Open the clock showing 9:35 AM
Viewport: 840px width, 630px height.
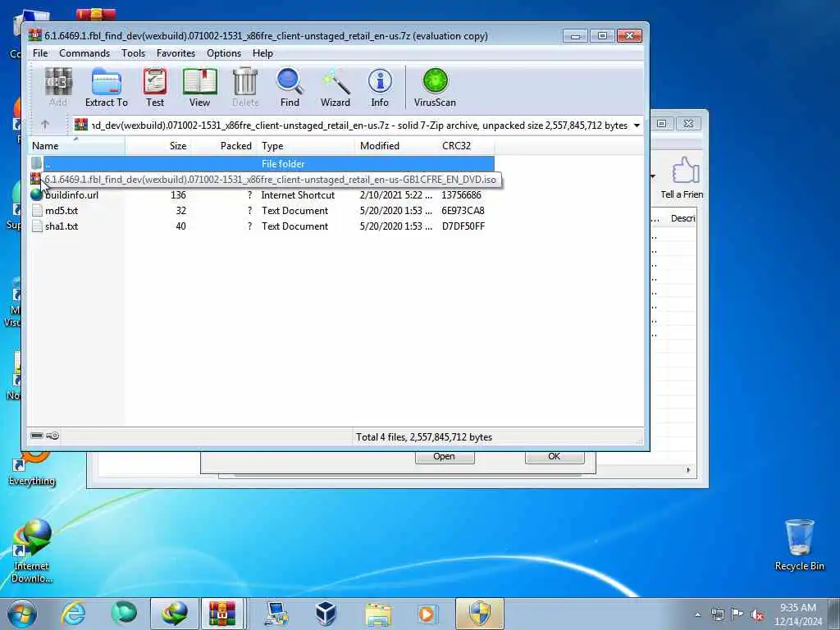tap(798, 614)
